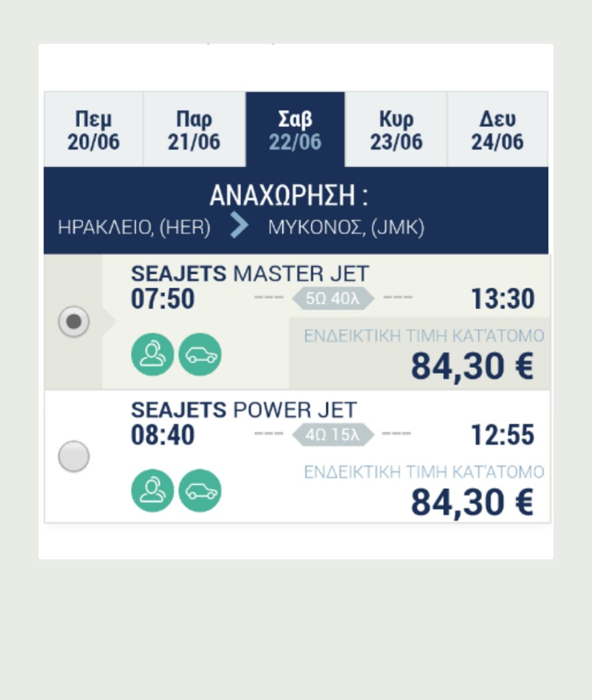Click Power Jet price 84,30 €
This screenshot has height=700, width=592.
pos(472,502)
